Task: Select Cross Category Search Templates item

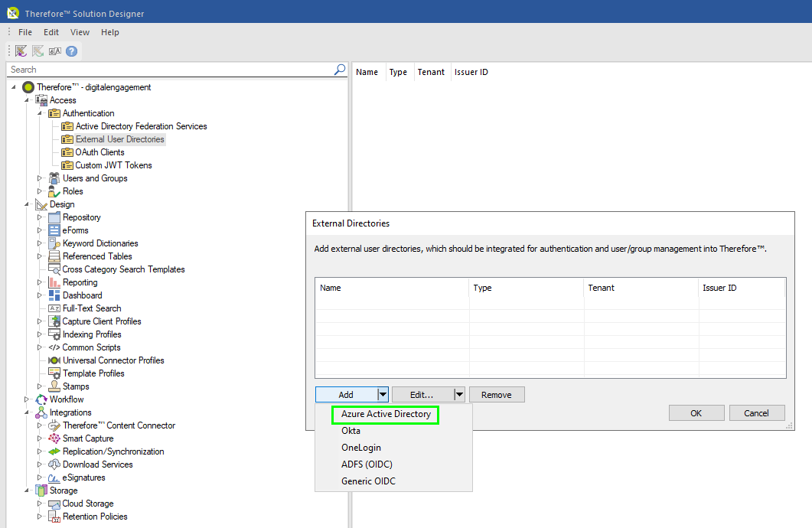Action: pyautogui.click(x=123, y=269)
